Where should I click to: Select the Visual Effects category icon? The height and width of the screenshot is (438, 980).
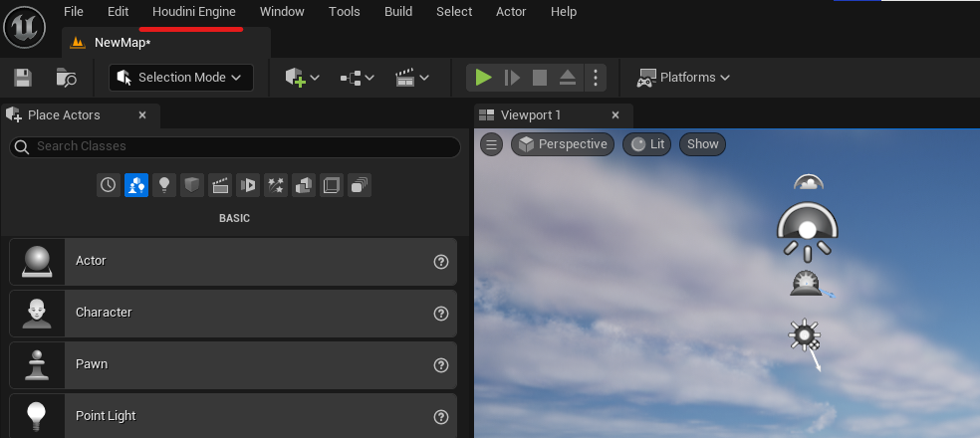(248, 185)
